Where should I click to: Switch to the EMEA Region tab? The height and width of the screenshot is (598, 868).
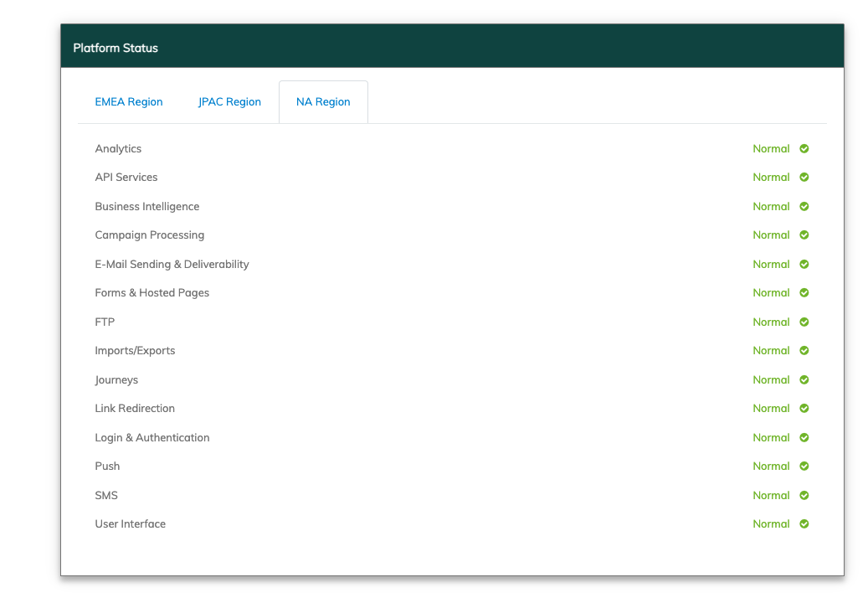(x=129, y=102)
